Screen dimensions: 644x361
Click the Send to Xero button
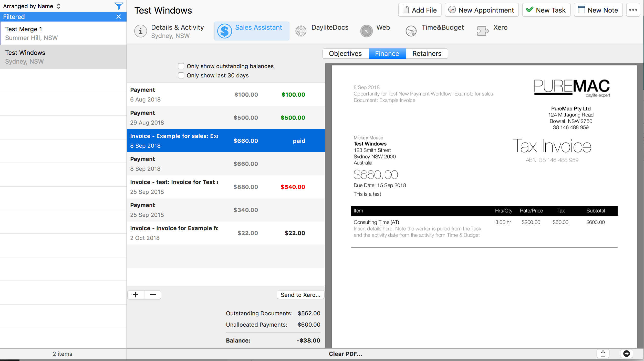(300, 295)
